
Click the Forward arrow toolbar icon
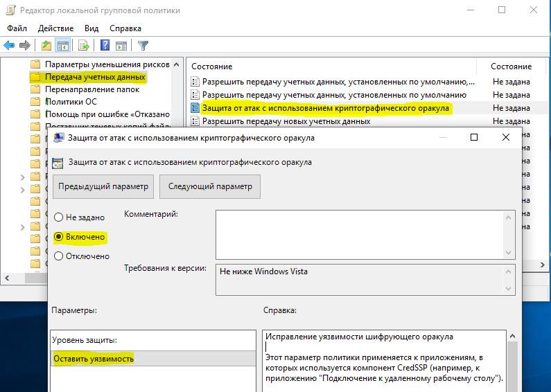(x=24, y=45)
